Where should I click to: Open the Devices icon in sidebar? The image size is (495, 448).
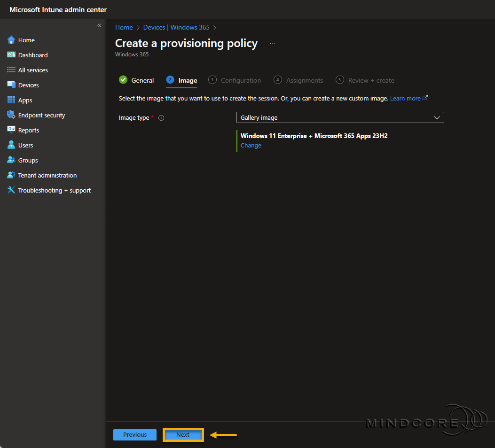[11, 85]
